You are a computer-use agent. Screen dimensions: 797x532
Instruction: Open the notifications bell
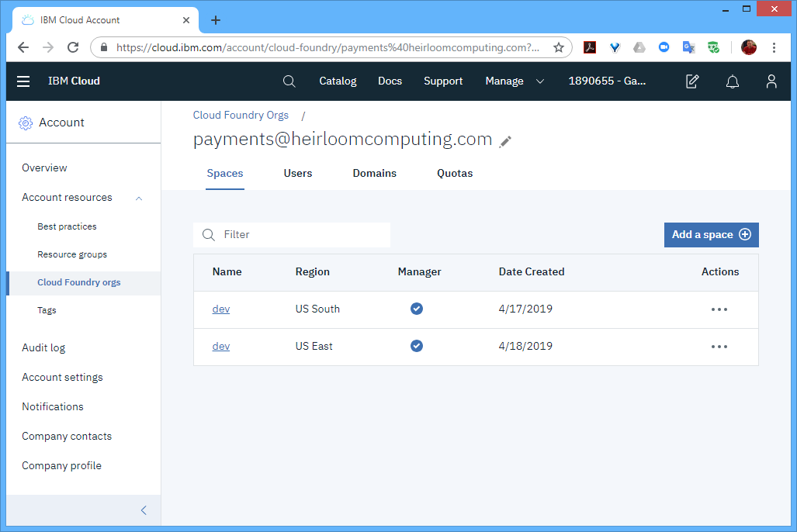(733, 81)
